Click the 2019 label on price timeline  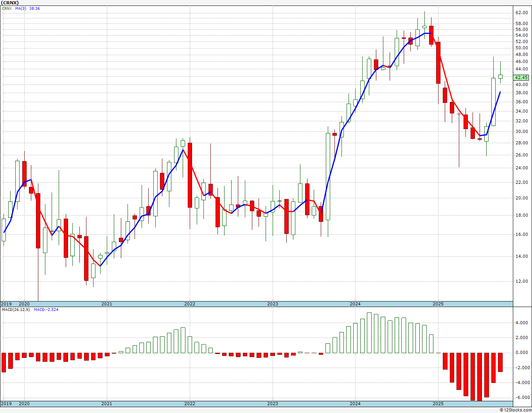coord(6,304)
